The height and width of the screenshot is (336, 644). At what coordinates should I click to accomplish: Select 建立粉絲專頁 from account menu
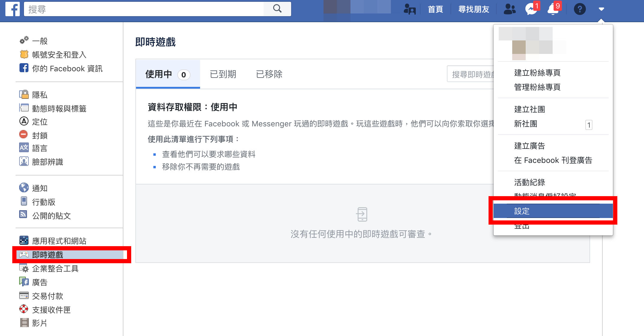pyautogui.click(x=537, y=72)
